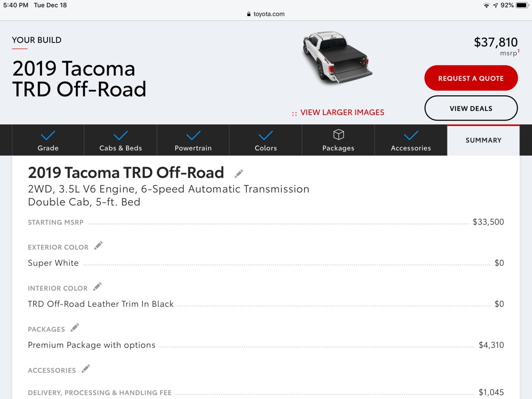Open the Colors tab

click(x=266, y=140)
